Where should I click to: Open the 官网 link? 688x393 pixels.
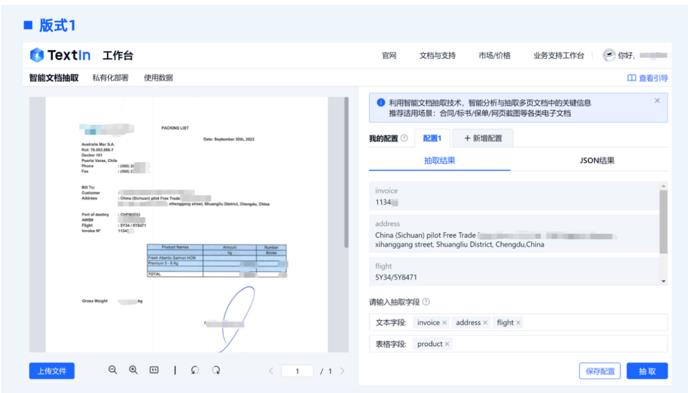point(389,56)
